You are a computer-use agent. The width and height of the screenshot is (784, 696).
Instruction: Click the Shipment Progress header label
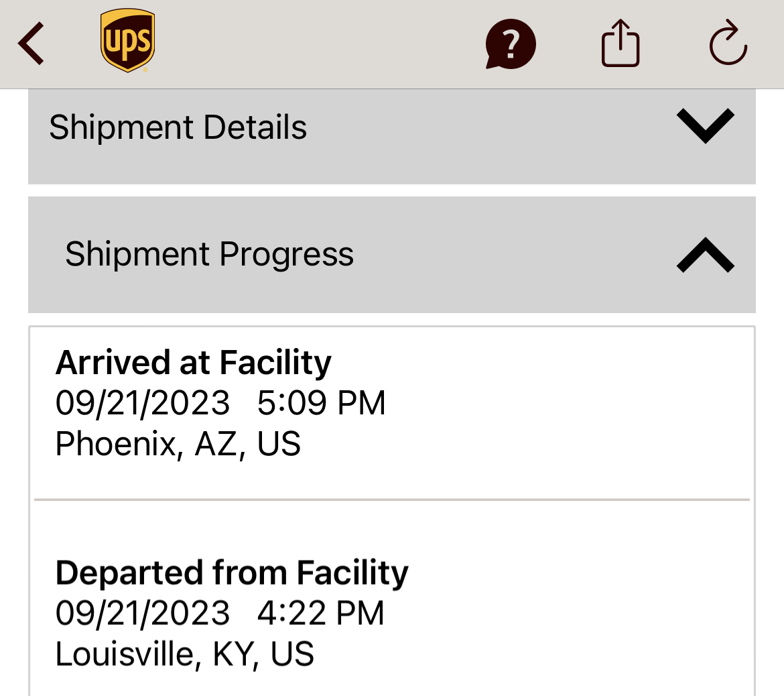[209, 254]
